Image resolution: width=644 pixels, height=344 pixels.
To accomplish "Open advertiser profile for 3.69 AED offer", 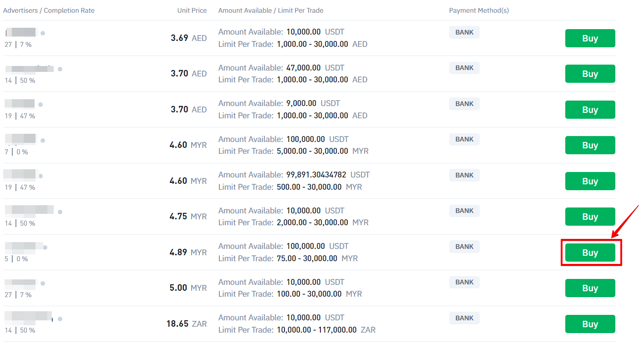I will (x=21, y=33).
